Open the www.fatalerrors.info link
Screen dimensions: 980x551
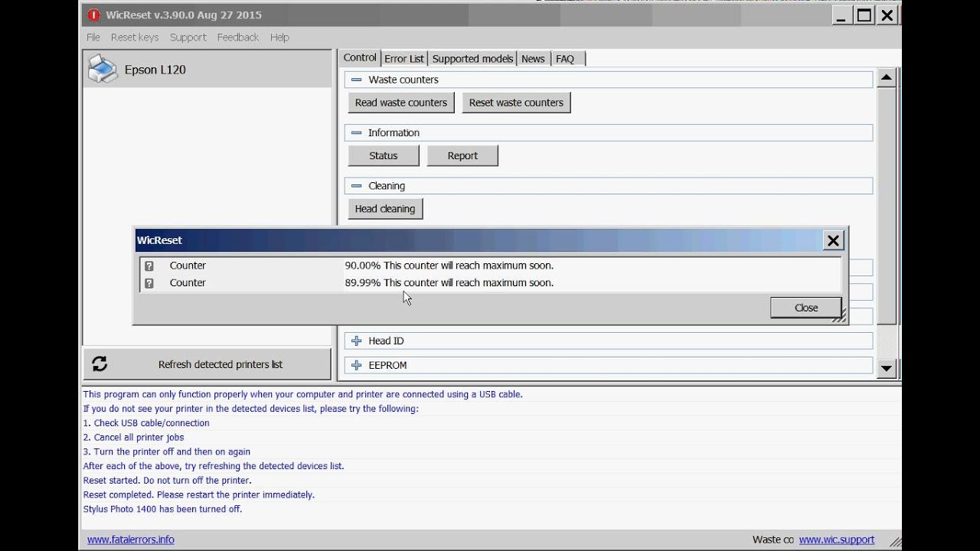coord(131,540)
